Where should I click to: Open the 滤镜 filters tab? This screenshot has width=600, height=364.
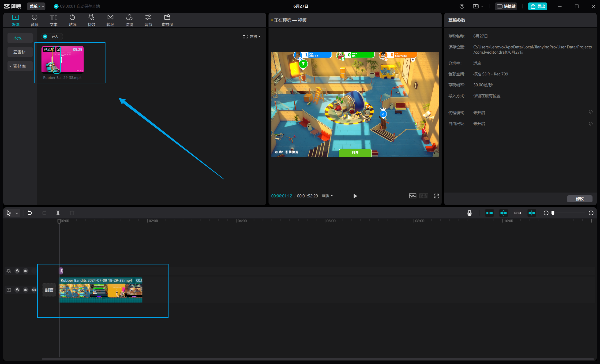pyautogui.click(x=129, y=20)
